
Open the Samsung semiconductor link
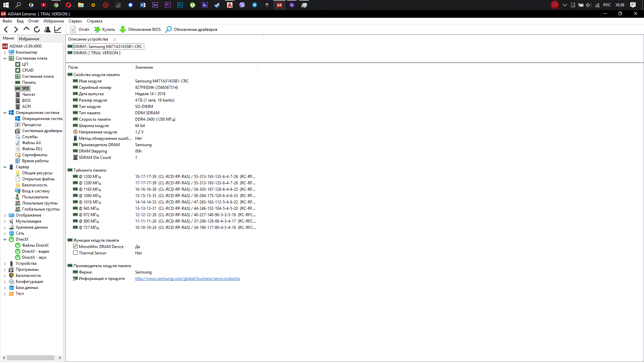pyautogui.click(x=187, y=279)
